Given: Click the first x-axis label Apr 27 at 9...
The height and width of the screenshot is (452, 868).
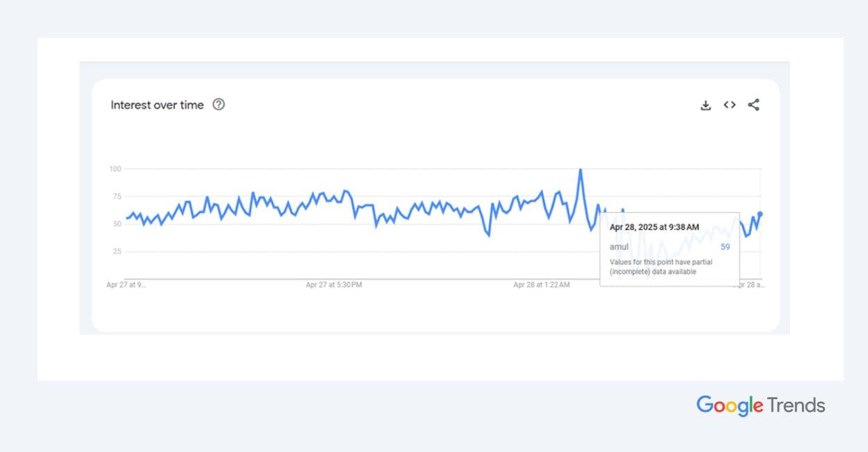Looking at the screenshot, I should point(126,285).
